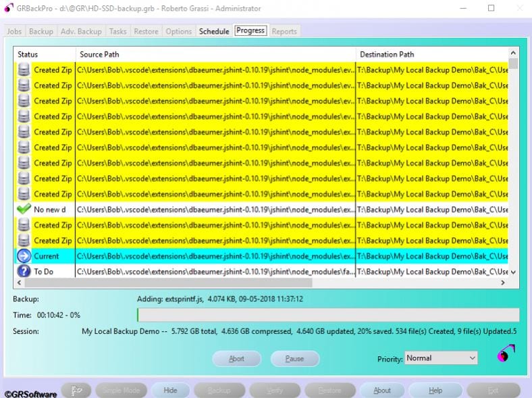Image resolution: width=532 pixels, height=398 pixels.
Task: Click the blue arrow icon of Current row
Action: click(x=24, y=256)
